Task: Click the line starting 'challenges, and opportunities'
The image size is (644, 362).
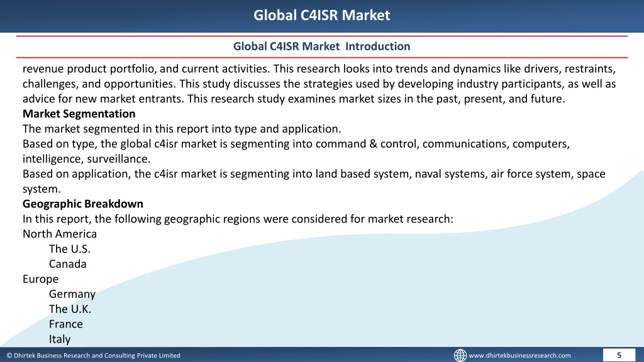Action: (319, 84)
